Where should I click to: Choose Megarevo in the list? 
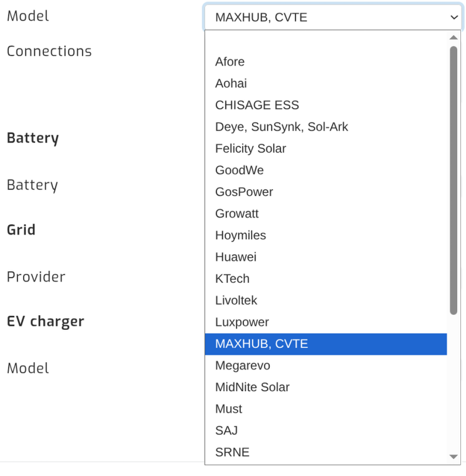(326, 366)
